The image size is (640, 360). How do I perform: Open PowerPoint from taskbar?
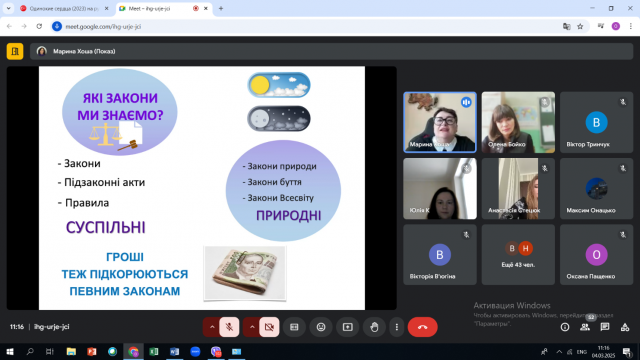coord(92,351)
